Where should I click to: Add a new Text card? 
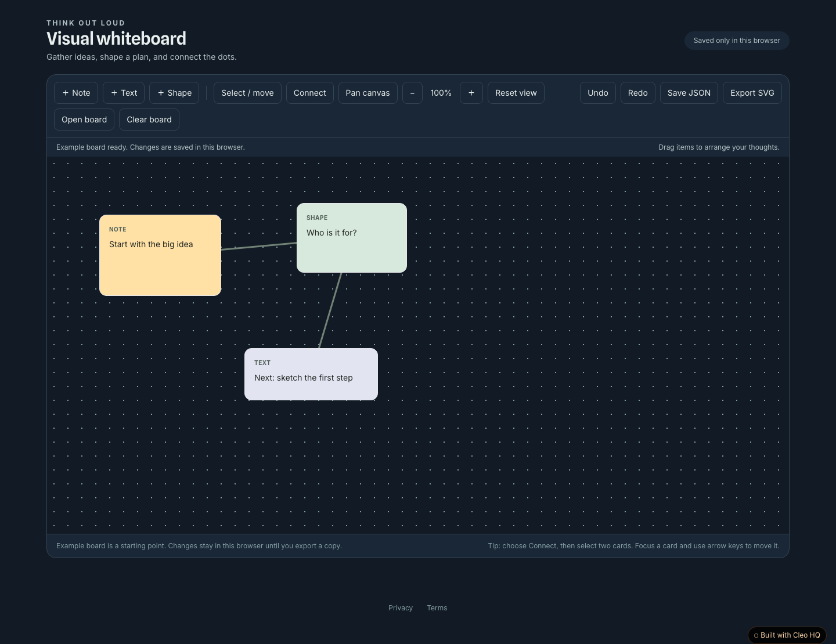pos(124,93)
